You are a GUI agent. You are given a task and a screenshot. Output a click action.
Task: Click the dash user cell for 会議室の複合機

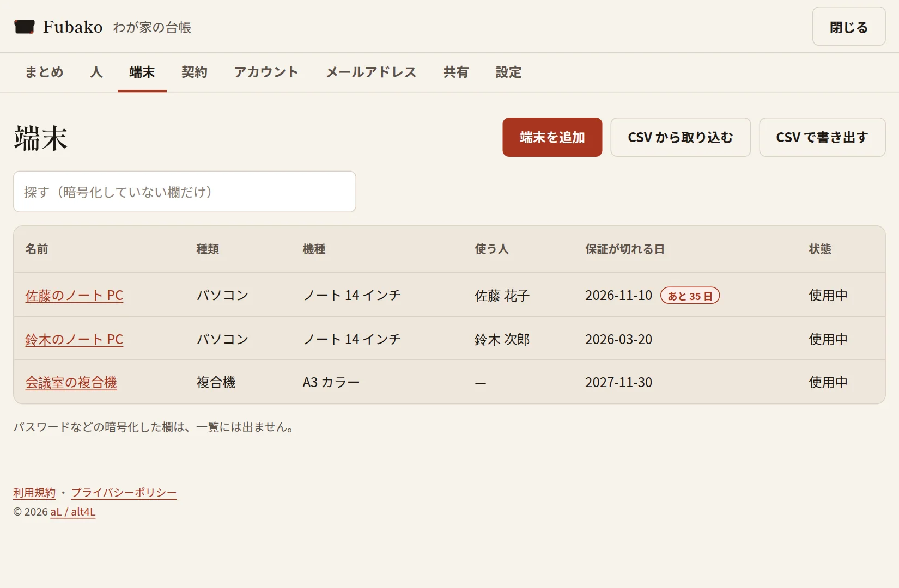coord(480,383)
